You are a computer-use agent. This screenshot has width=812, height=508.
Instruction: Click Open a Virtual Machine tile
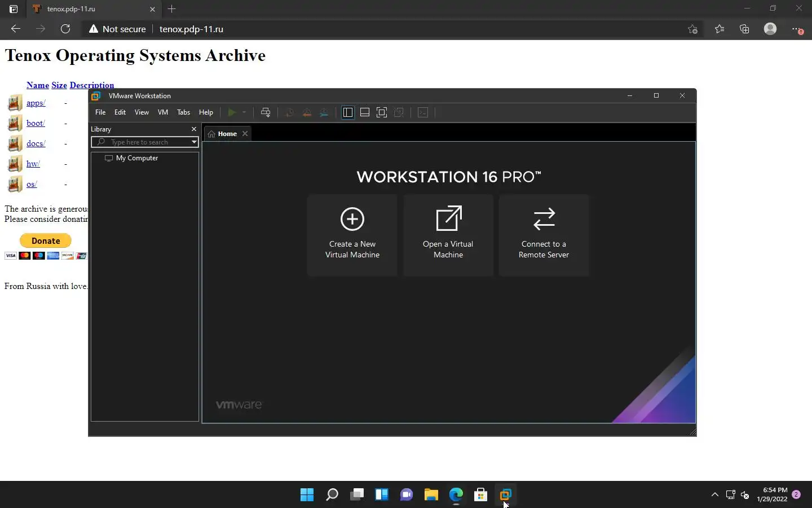[x=448, y=235]
